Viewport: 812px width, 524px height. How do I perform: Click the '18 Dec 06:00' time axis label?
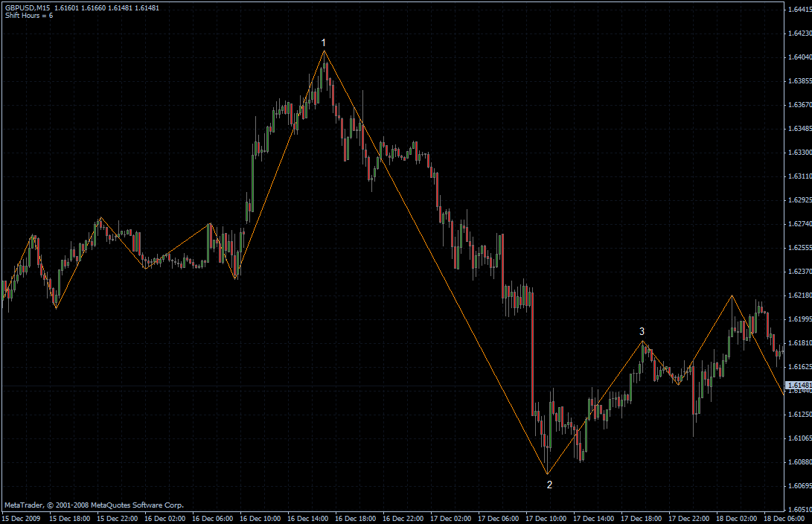pos(784,518)
